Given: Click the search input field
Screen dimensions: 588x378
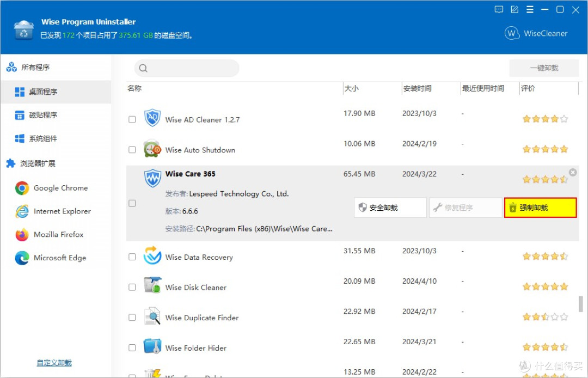Looking at the screenshot, I should (187, 68).
